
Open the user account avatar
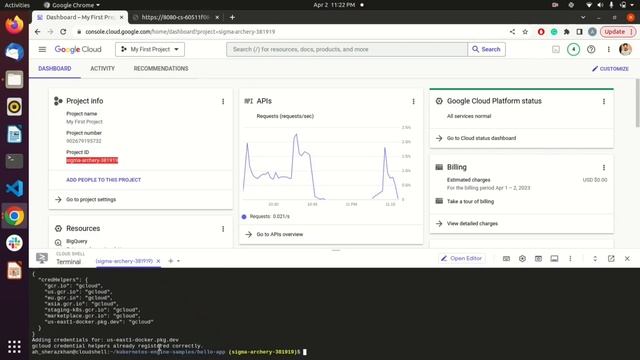click(625, 49)
